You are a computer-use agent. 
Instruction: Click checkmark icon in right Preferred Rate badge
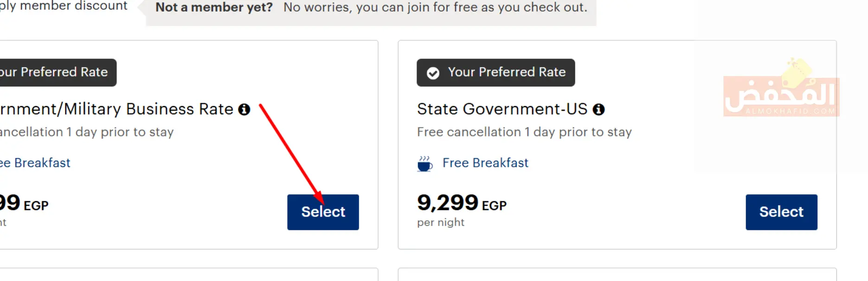(x=433, y=73)
